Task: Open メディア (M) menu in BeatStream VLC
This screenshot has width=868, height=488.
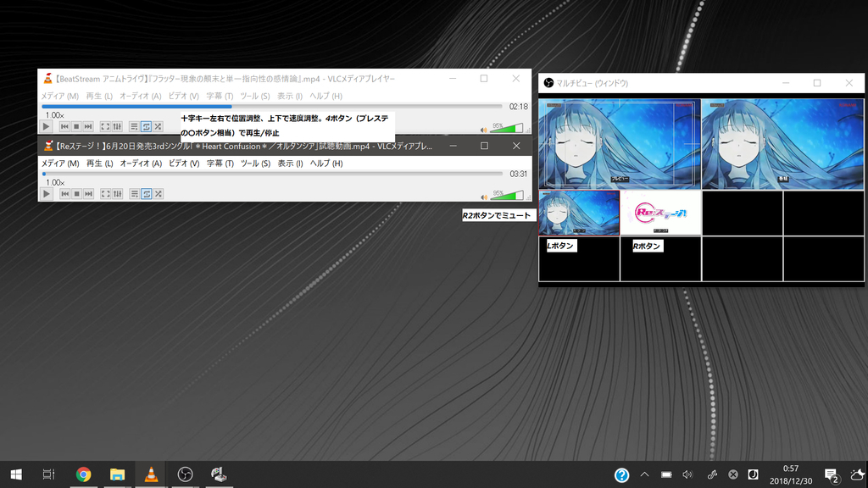Action: point(60,97)
